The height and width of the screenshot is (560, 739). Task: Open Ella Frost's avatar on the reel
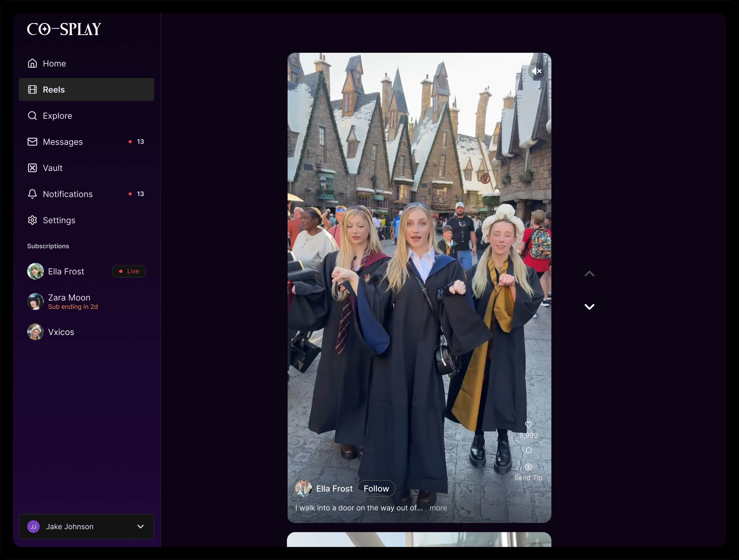pos(303,489)
